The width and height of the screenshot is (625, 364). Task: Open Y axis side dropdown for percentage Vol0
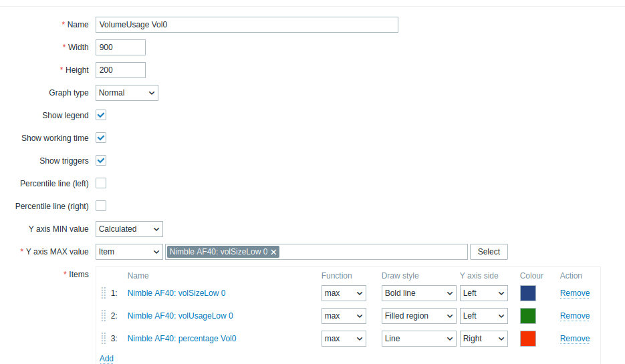pos(483,339)
